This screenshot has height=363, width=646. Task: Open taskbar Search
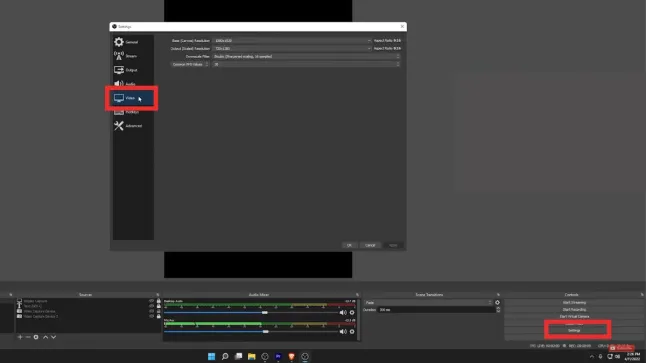tap(225, 356)
